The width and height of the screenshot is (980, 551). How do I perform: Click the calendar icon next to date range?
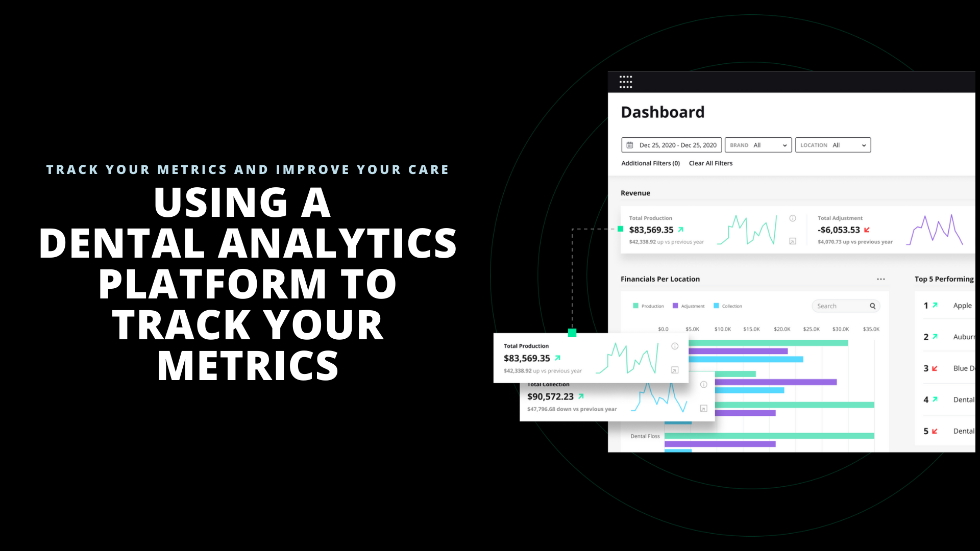(631, 145)
